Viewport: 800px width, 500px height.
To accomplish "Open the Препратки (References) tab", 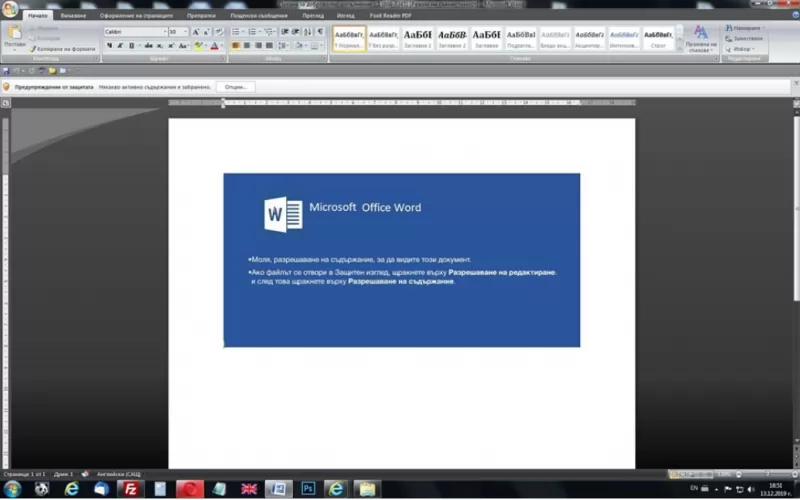I will [201, 16].
